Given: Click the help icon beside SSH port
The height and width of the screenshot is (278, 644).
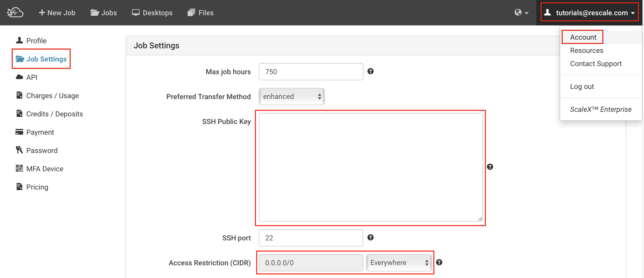Looking at the screenshot, I should [x=370, y=238].
